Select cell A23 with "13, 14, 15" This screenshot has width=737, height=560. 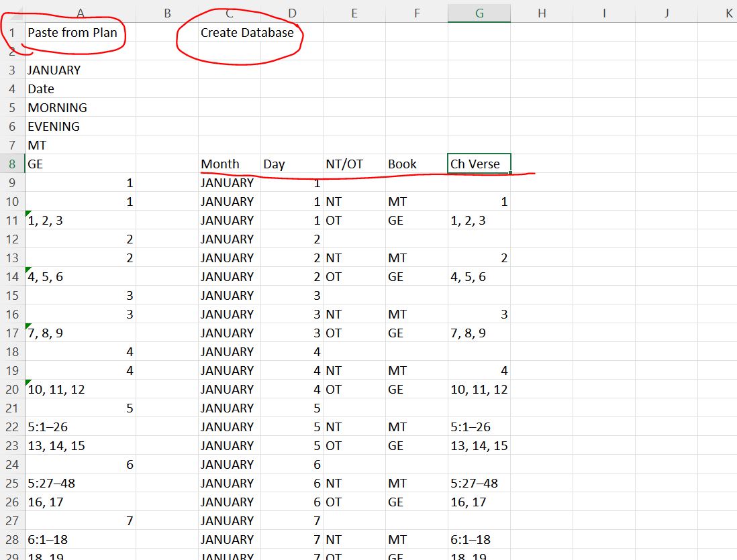81,446
